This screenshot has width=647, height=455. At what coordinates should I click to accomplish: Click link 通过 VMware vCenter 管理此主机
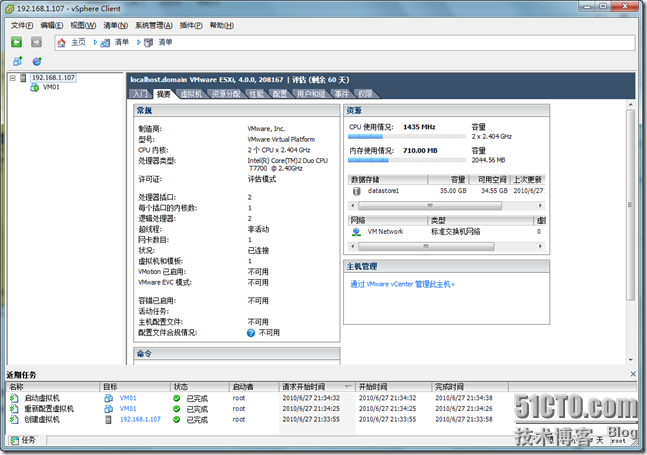tap(402, 284)
